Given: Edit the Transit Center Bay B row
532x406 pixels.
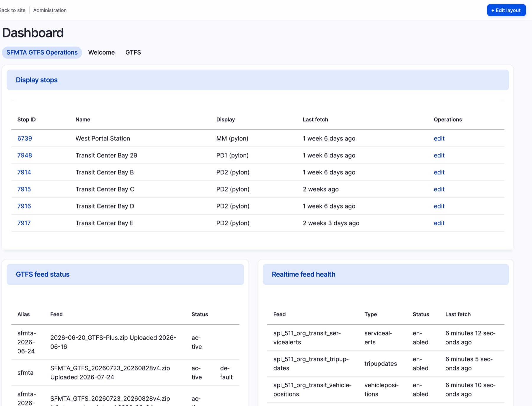Looking at the screenshot, I should (x=439, y=172).
